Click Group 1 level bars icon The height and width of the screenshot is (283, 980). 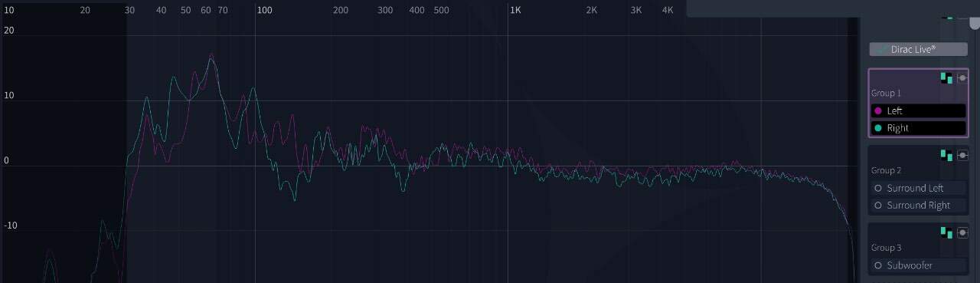(x=947, y=77)
